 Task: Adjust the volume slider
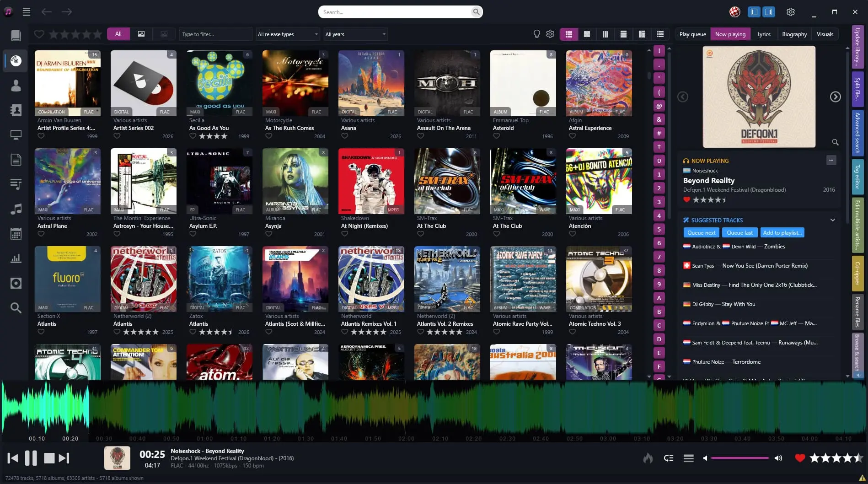(739, 458)
